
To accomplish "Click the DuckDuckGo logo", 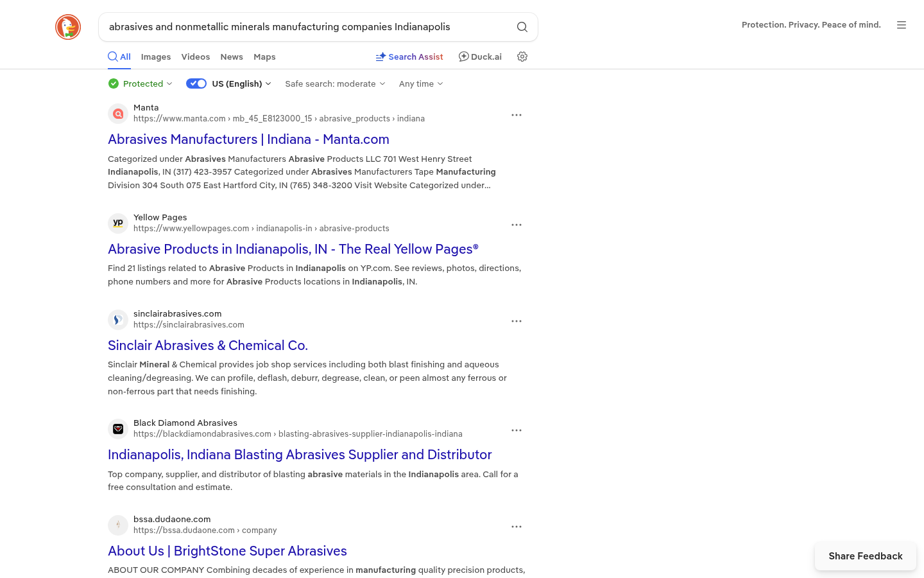I will (68, 27).
